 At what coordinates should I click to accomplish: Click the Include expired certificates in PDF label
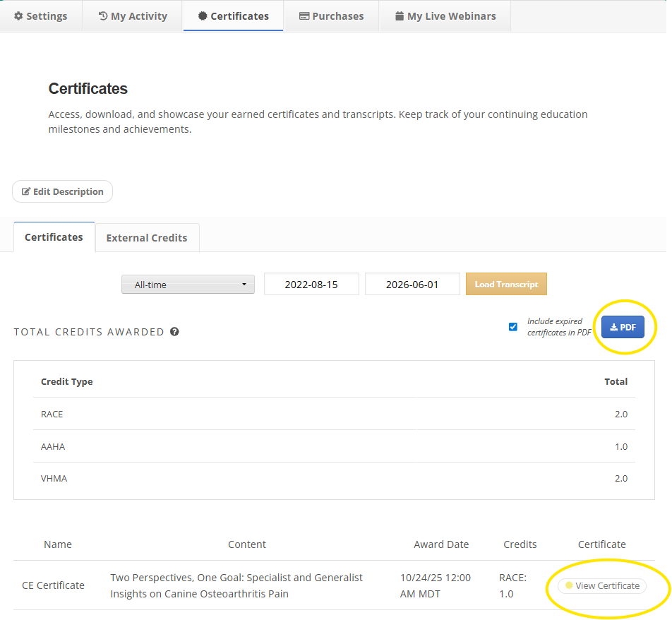tap(559, 327)
